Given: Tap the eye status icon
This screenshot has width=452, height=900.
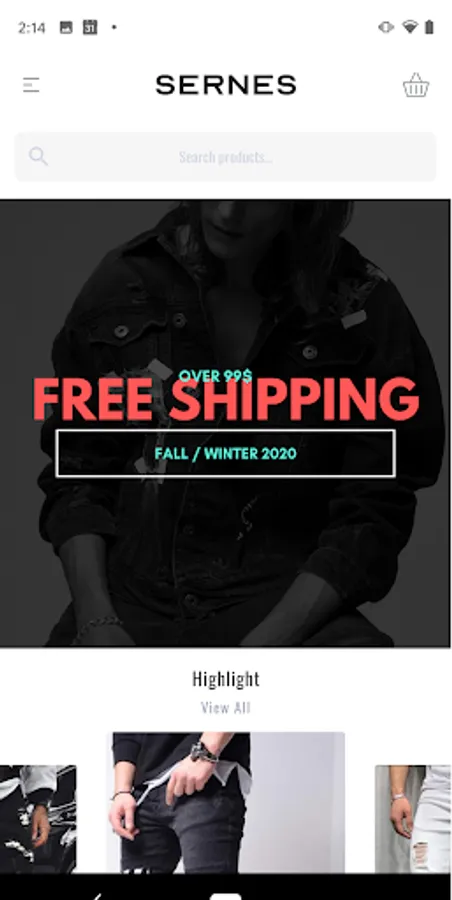Looking at the screenshot, I should point(386,27).
